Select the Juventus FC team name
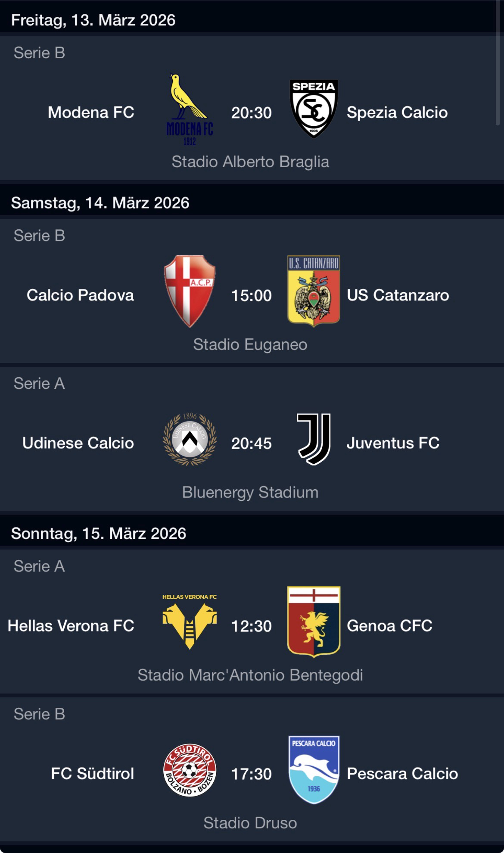The height and width of the screenshot is (853, 504). tap(393, 443)
